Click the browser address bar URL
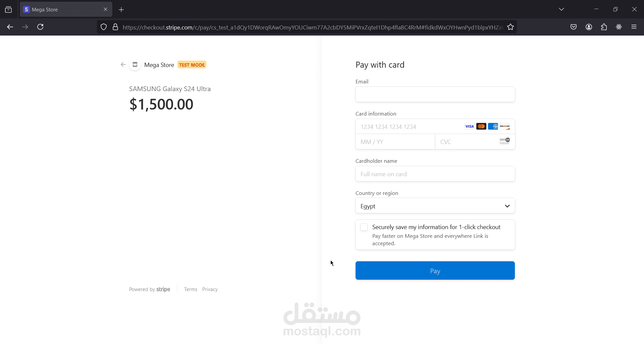 tap(313, 27)
